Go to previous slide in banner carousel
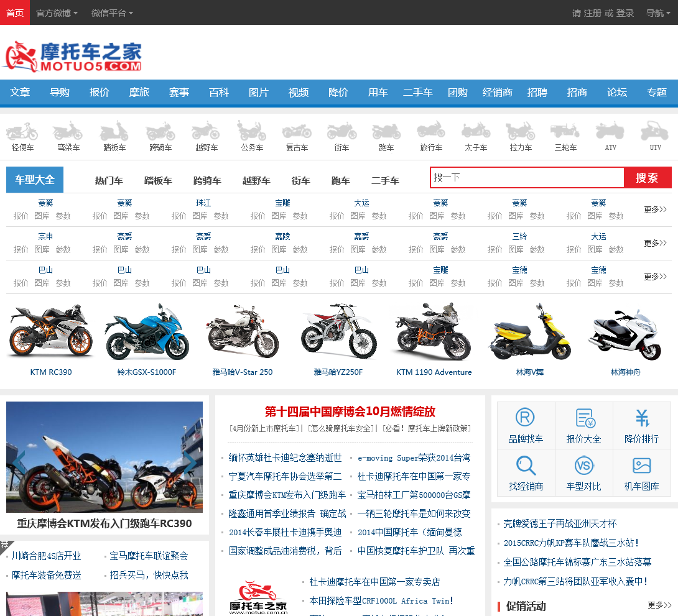The image size is (678, 616). (18, 461)
